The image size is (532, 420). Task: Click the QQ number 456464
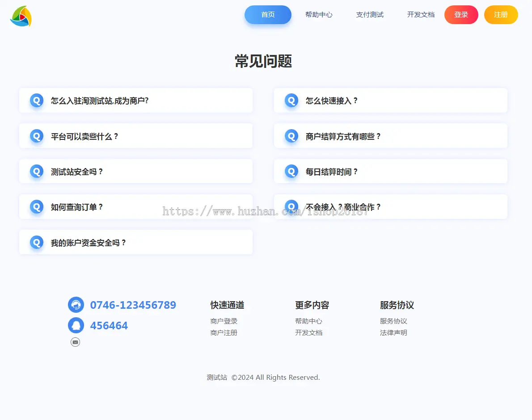point(109,326)
